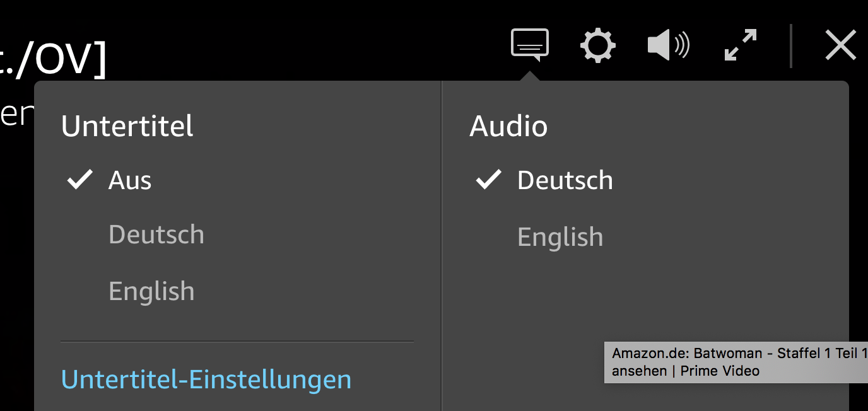Open Untertitel-Einstellungen link

point(206,379)
